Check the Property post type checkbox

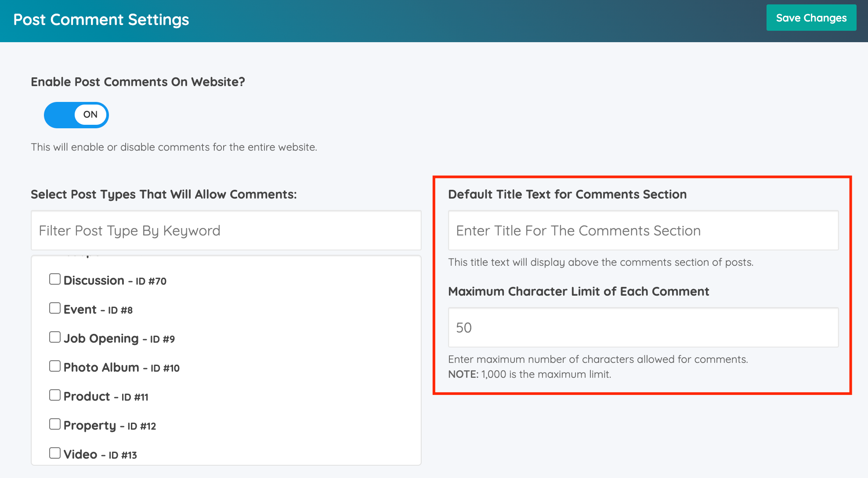coord(55,424)
